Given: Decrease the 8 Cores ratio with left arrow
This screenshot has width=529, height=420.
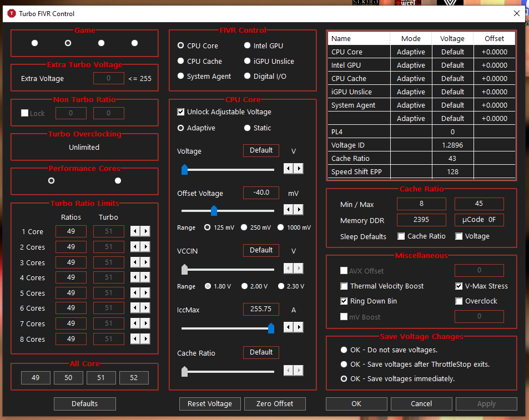Looking at the screenshot, I should [x=135, y=339].
